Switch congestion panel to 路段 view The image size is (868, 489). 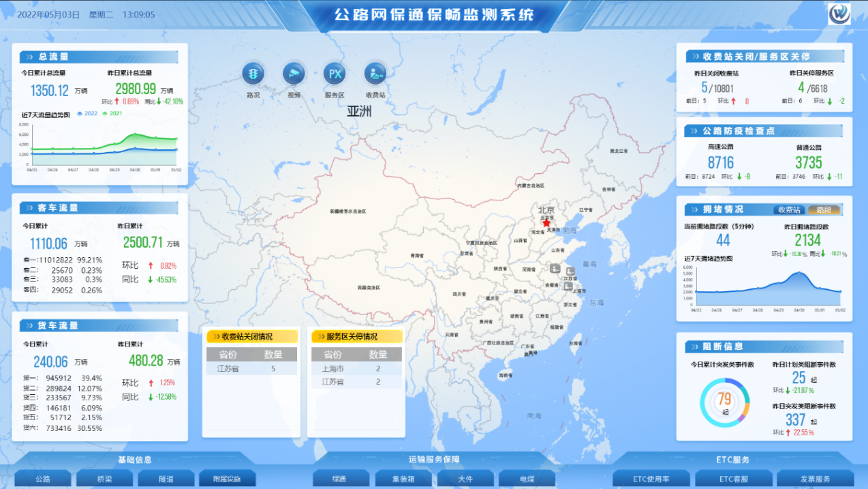pyautogui.click(x=824, y=210)
